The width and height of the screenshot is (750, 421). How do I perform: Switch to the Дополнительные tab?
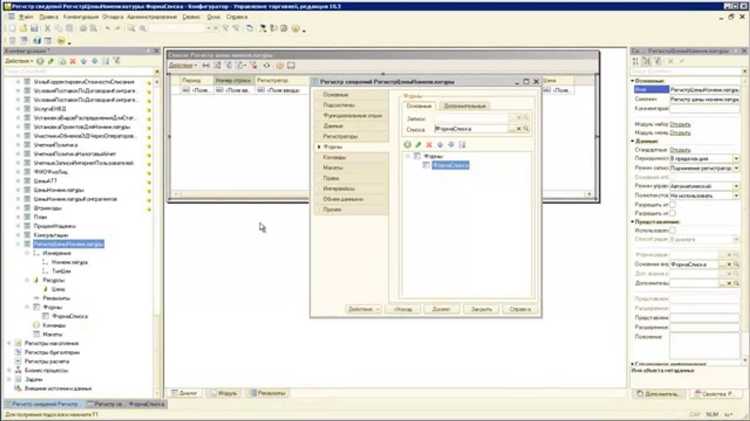[x=464, y=106]
